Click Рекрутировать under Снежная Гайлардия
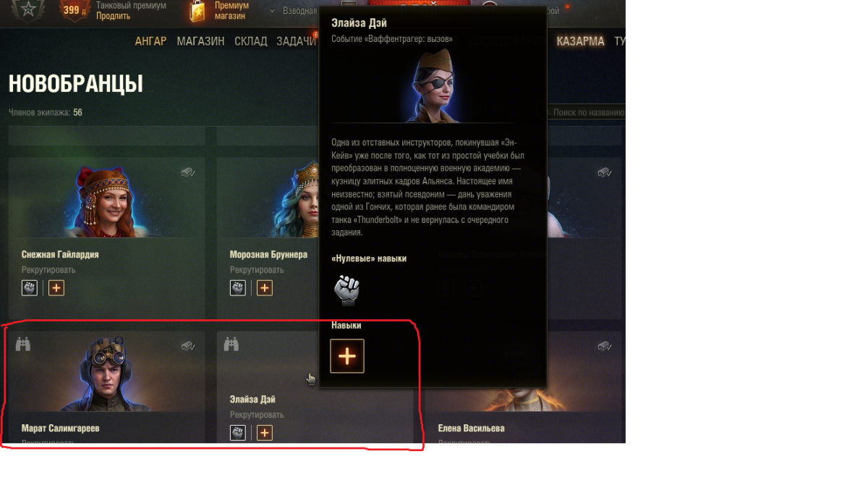868x480 pixels. tap(48, 270)
